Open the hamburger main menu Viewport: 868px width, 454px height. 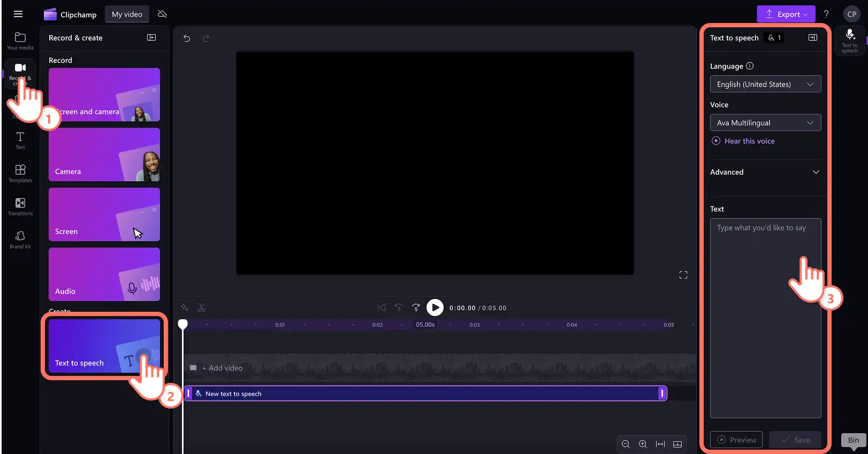18,14
